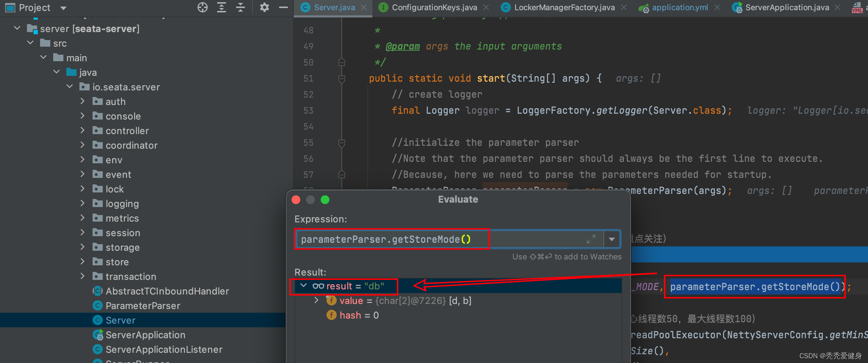
Task: Expand the auth package
Action: 82,101
